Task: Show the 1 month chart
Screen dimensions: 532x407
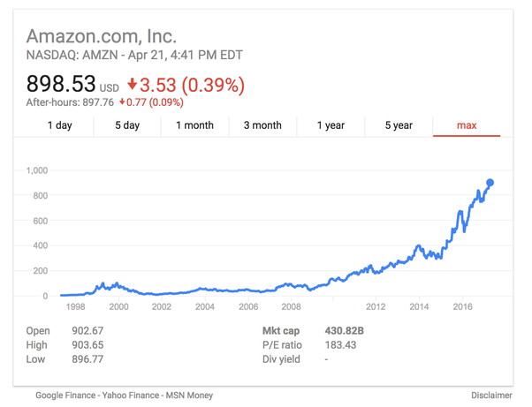Action: [x=194, y=125]
